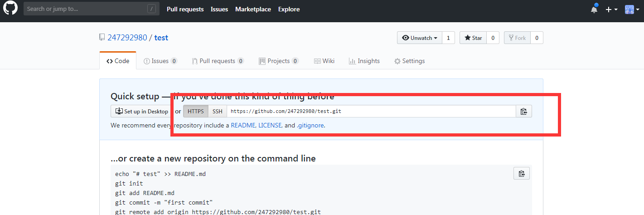Click the repository book icon beside 247292980
Screen dimensions: 644x215
(x=102, y=38)
